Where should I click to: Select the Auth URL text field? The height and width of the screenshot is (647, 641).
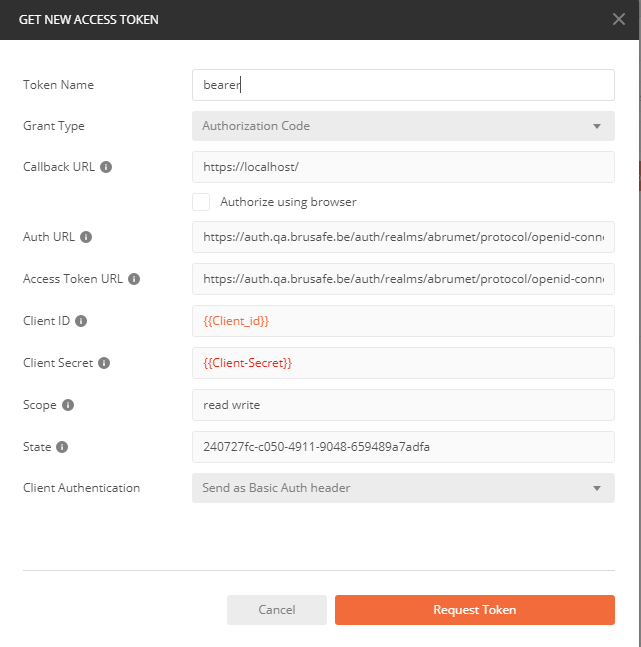click(x=403, y=237)
